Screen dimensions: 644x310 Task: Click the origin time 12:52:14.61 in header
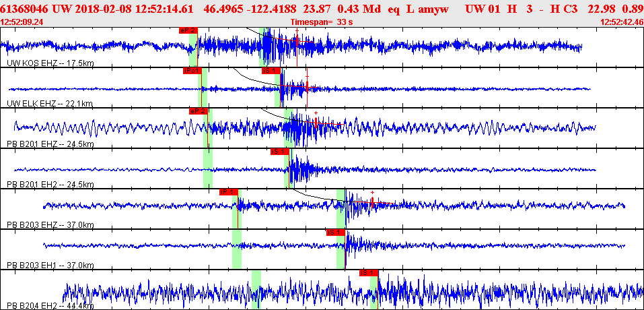pos(164,9)
